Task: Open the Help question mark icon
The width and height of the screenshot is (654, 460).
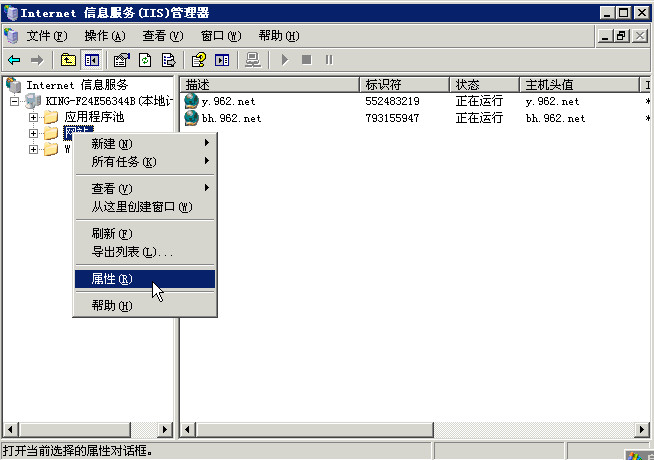Action: (x=199, y=60)
